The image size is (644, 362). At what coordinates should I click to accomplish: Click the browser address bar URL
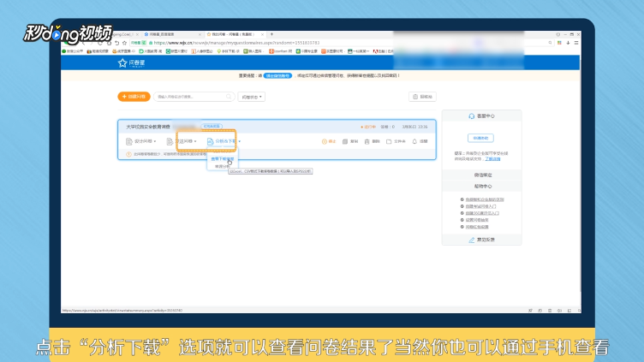pyautogui.click(x=236, y=43)
